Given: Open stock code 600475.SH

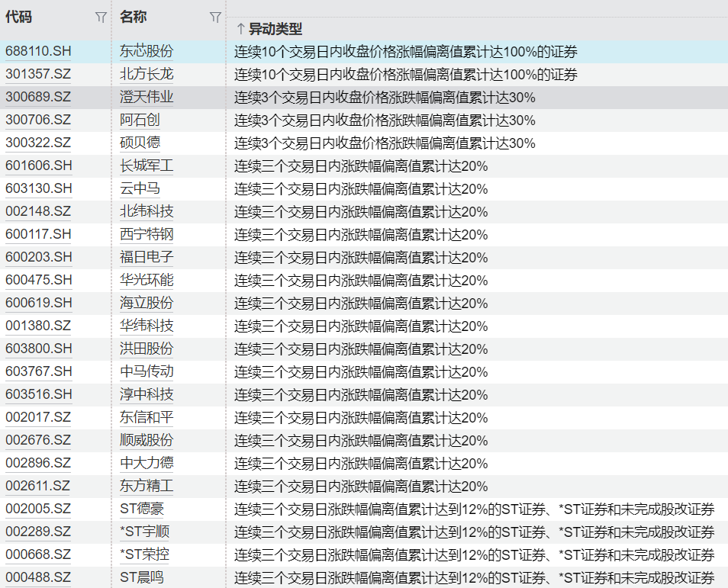Looking at the screenshot, I should coord(38,280).
